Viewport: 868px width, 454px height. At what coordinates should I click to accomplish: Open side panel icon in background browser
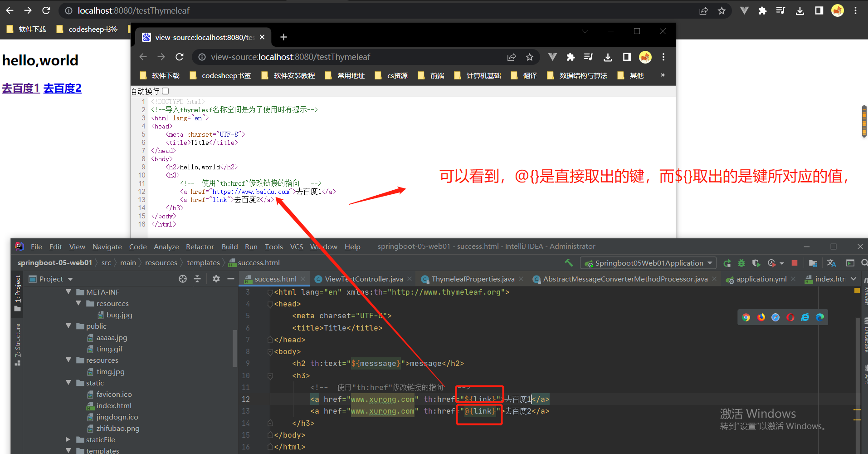(819, 10)
